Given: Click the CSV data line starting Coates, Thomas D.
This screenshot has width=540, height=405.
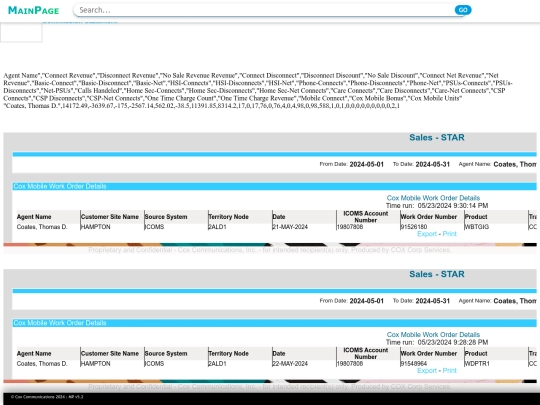Looking at the screenshot, I should (x=201, y=106).
